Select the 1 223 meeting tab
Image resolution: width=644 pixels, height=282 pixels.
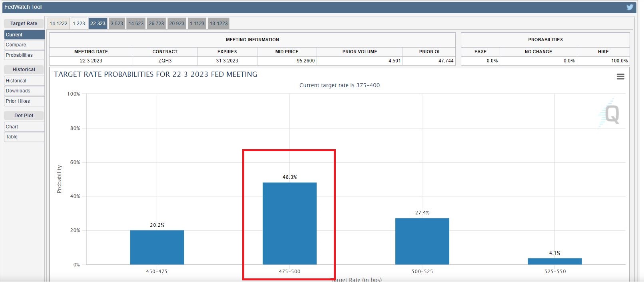(x=79, y=23)
